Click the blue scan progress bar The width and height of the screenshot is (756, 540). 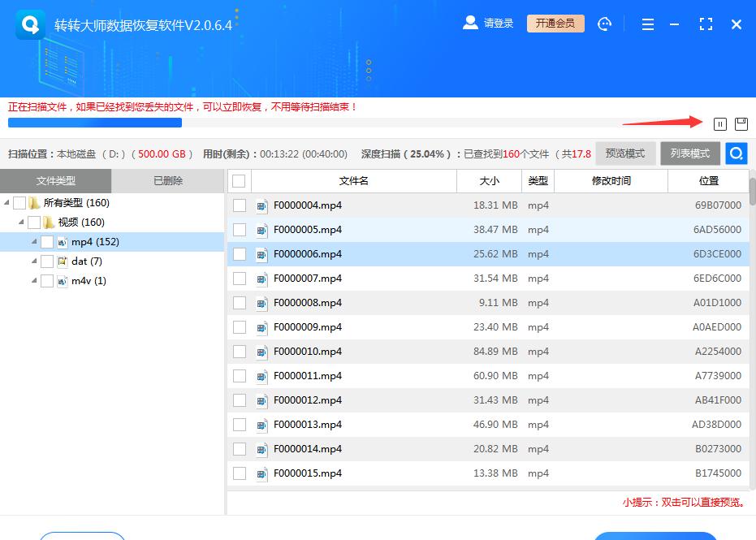pyautogui.click(x=95, y=123)
